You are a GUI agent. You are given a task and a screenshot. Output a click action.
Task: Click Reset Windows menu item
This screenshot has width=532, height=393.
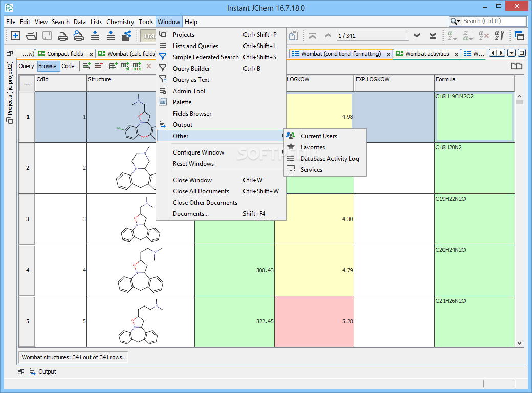pos(221,164)
